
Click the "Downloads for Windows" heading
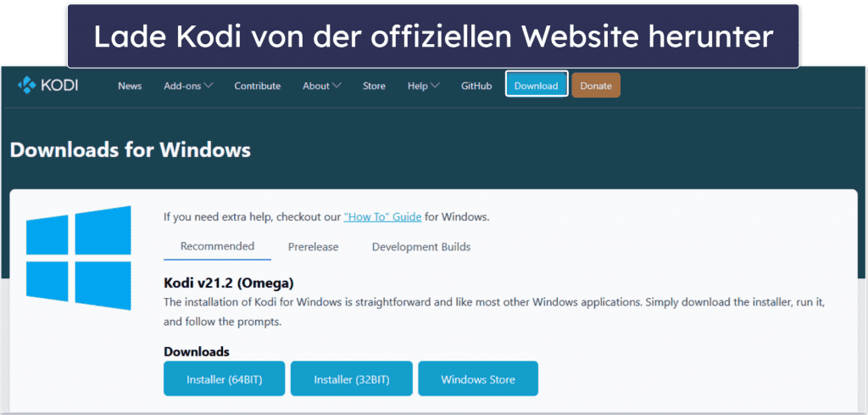click(x=131, y=150)
